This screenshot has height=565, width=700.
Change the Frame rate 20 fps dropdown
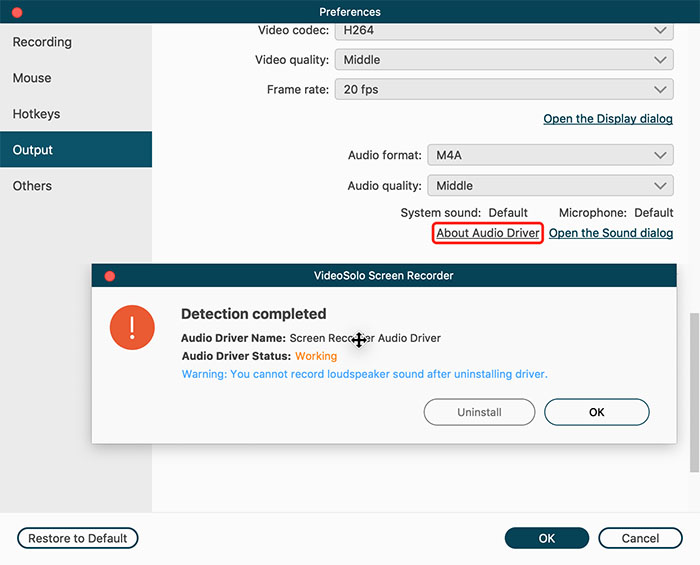pyautogui.click(x=504, y=89)
